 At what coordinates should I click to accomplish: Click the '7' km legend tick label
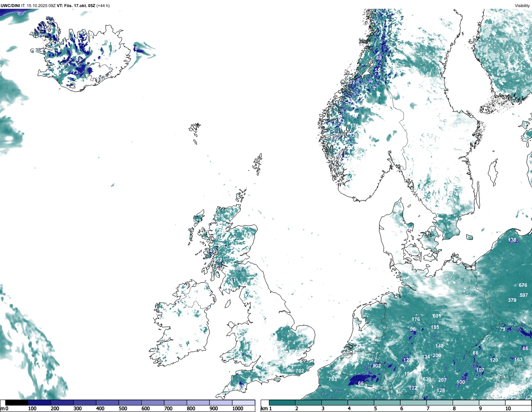pos(428,409)
